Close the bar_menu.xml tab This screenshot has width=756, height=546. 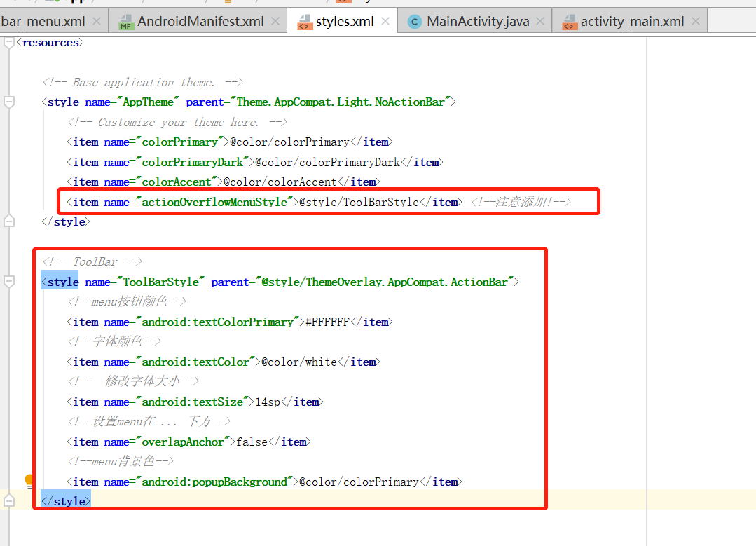[x=97, y=20]
